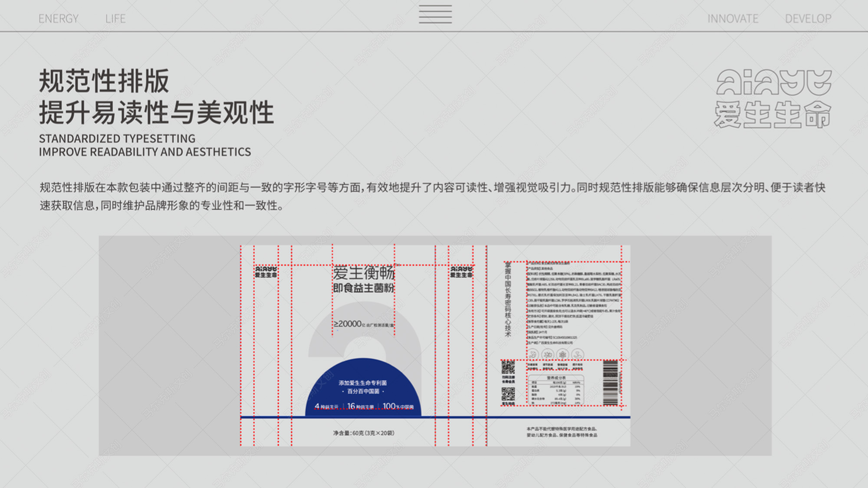Click the barcode on the package
Screen dimensions: 868x488
tap(610, 383)
